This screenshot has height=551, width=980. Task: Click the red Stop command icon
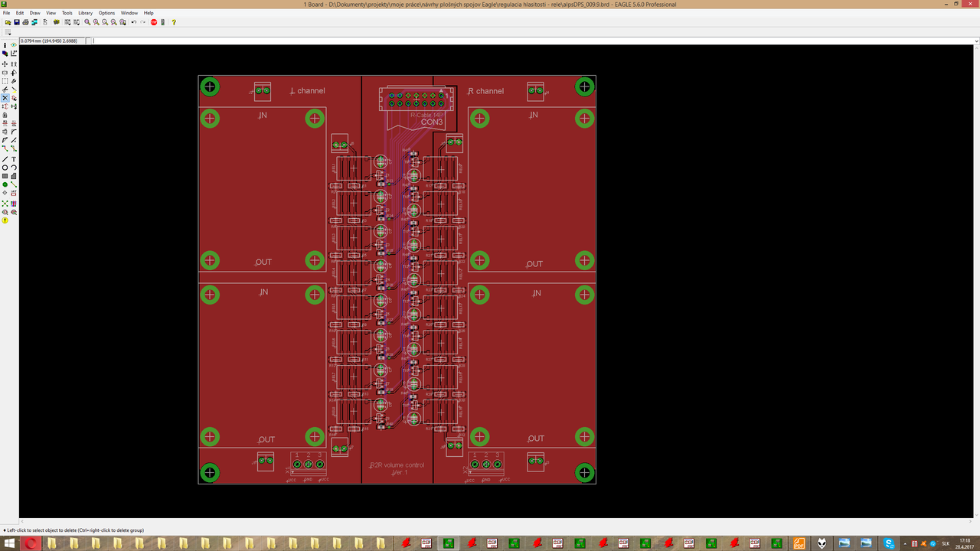click(154, 22)
